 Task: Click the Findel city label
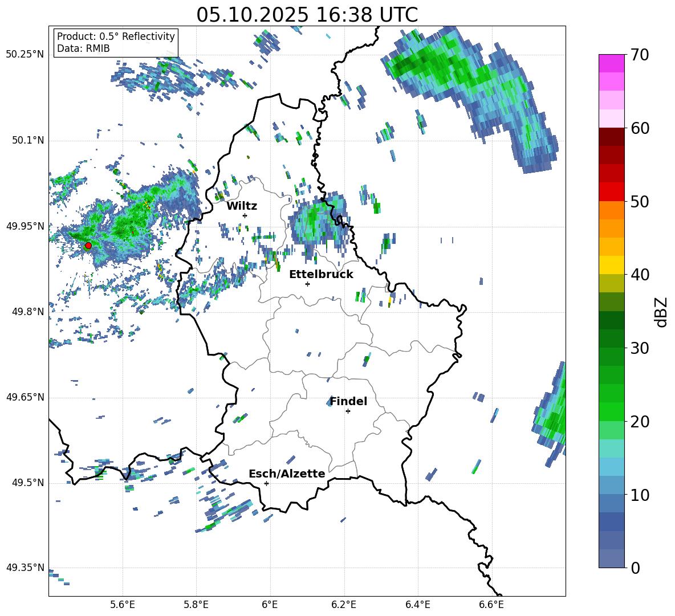click(x=348, y=401)
